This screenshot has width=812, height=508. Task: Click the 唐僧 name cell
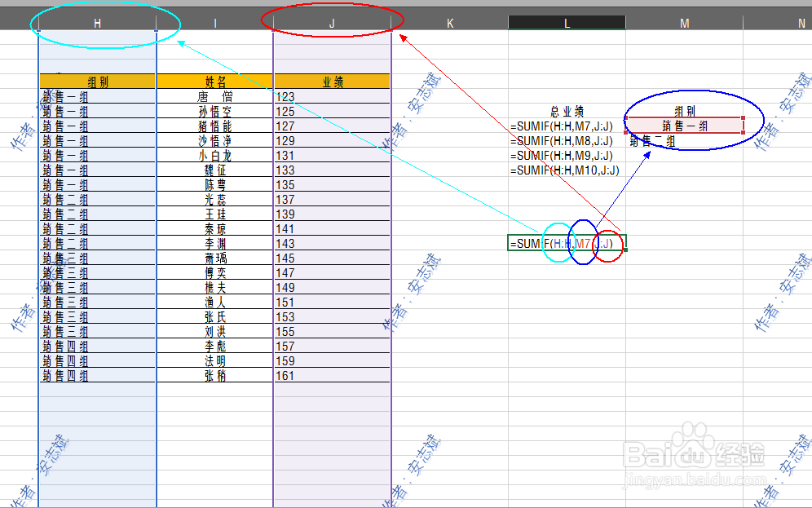[215, 96]
